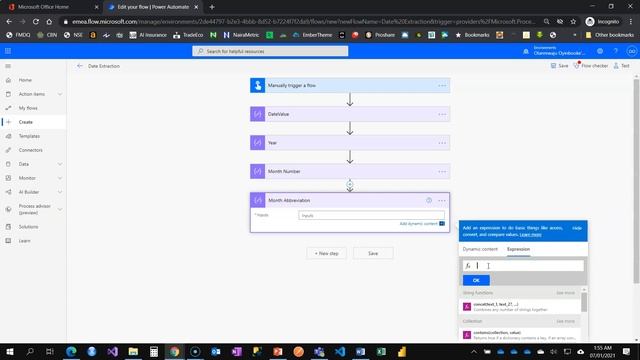Click the Month Number compose step icon
This screenshot has width=640, height=360.
[x=258, y=171]
